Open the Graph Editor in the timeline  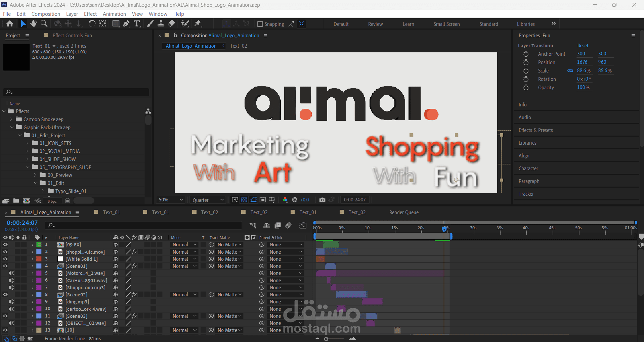[x=303, y=226]
